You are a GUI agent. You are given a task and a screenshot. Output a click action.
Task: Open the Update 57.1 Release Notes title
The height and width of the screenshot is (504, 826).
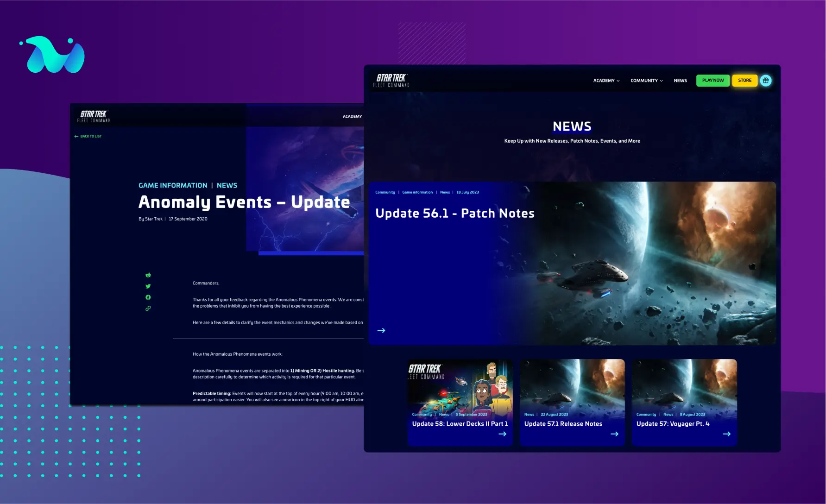tap(563, 424)
